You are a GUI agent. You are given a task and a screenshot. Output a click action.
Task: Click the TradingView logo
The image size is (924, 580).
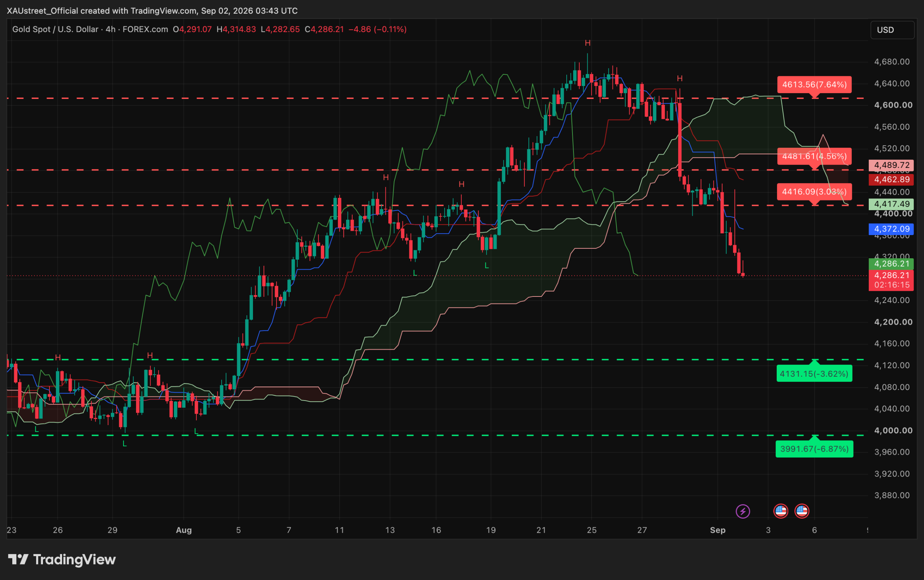[x=62, y=560]
